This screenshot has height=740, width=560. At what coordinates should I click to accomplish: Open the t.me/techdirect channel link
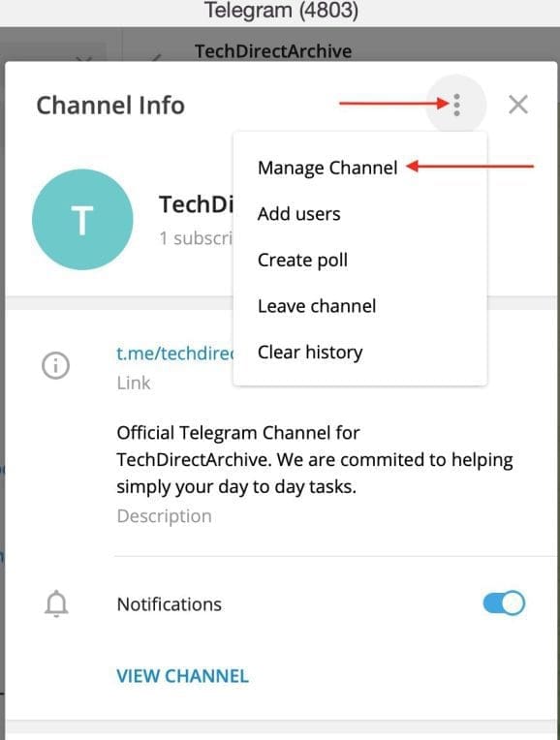pyautogui.click(x=175, y=353)
